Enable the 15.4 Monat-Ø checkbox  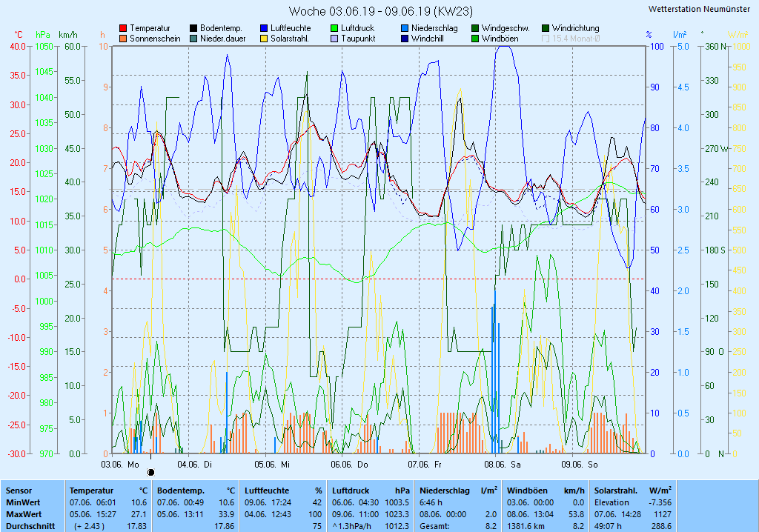[546, 39]
